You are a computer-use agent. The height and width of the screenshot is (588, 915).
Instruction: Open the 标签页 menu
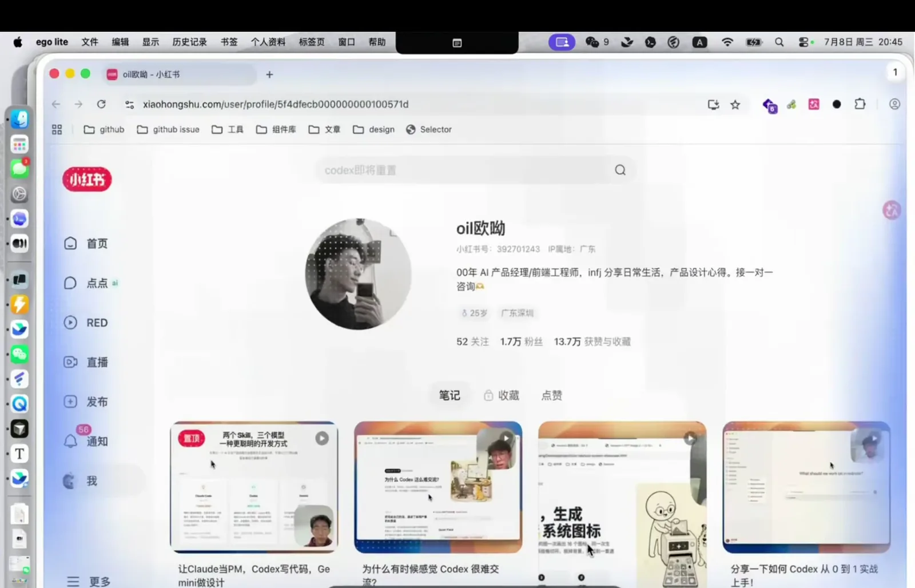pyautogui.click(x=312, y=42)
